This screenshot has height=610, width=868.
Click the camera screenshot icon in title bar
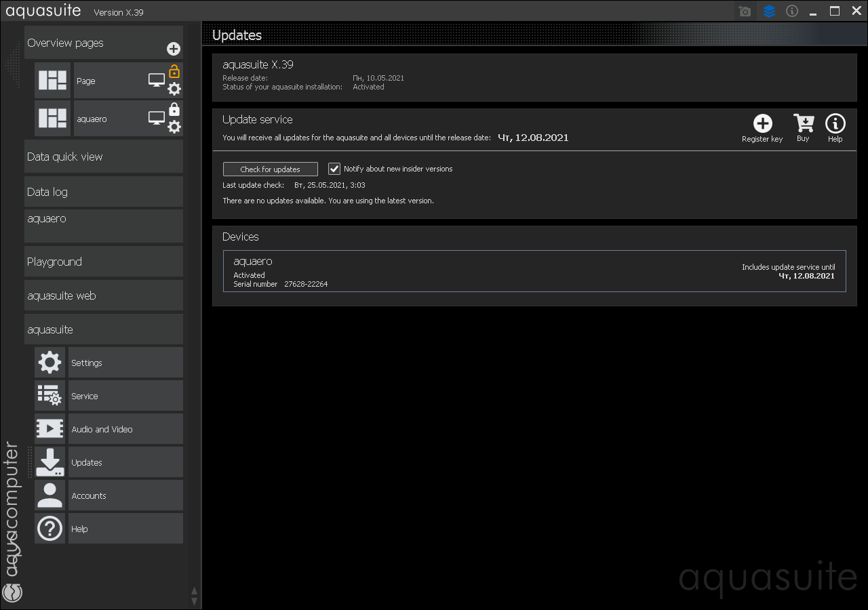click(x=745, y=12)
